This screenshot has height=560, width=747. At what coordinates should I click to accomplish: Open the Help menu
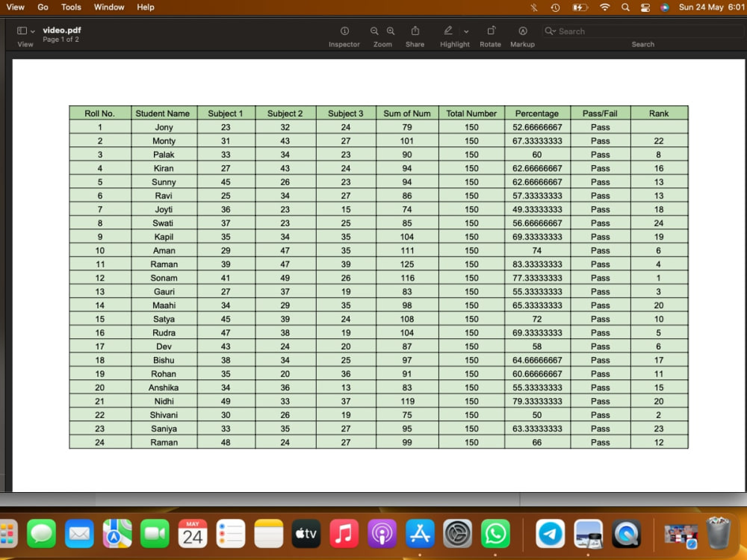pyautogui.click(x=146, y=7)
